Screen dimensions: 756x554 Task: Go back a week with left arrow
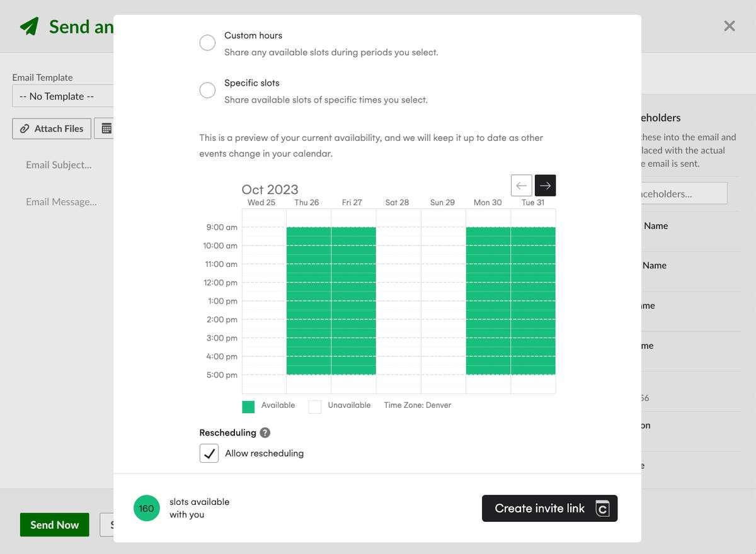click(521, 185)
